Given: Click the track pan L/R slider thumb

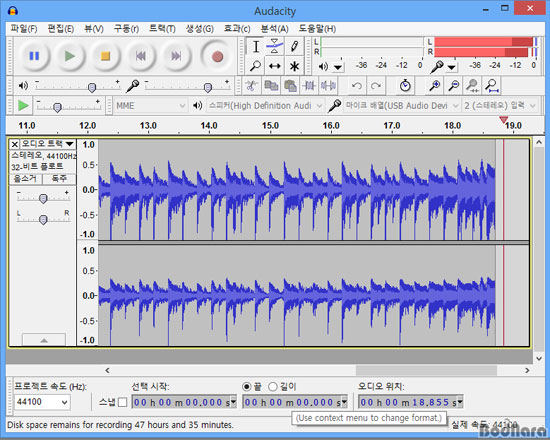Looking at the screenshot, I should (43, 220).
